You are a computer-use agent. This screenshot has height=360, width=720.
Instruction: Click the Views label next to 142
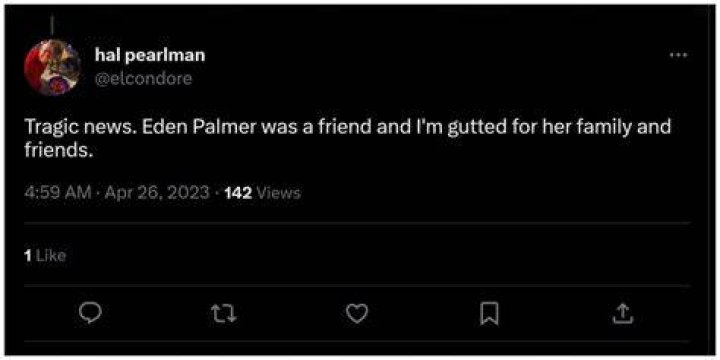click(x=278, y=193)
